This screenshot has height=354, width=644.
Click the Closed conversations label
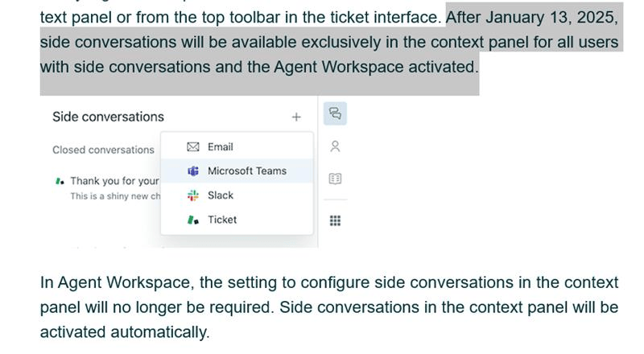point(103,150)
